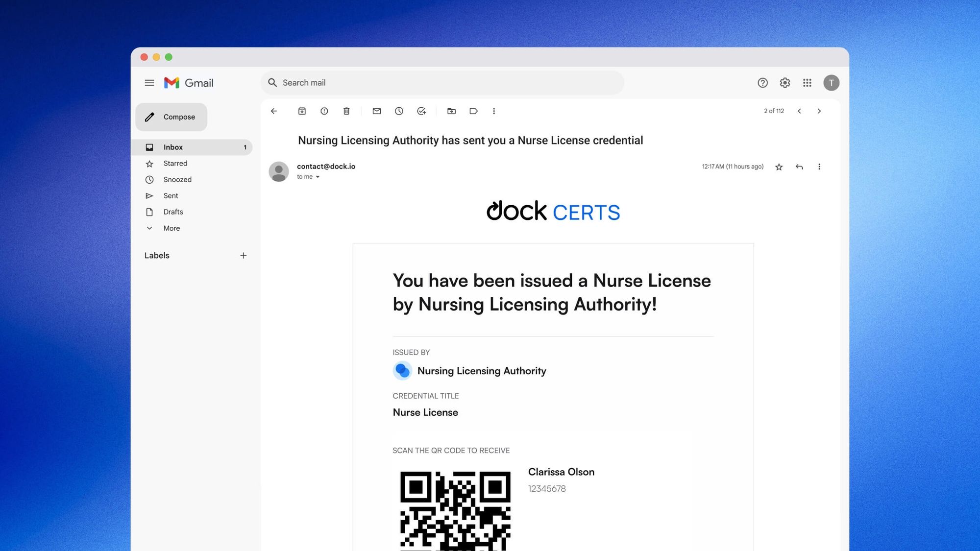Mark the message as unread

[376, 111]
